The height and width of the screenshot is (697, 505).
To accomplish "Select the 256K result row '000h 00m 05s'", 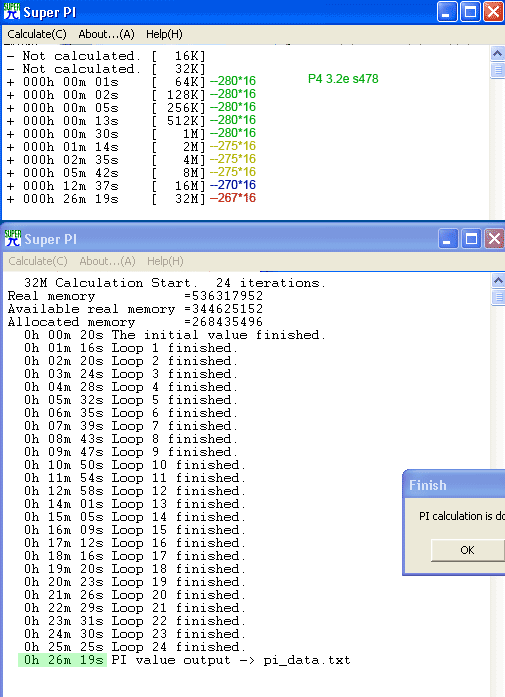I will 106,108.
